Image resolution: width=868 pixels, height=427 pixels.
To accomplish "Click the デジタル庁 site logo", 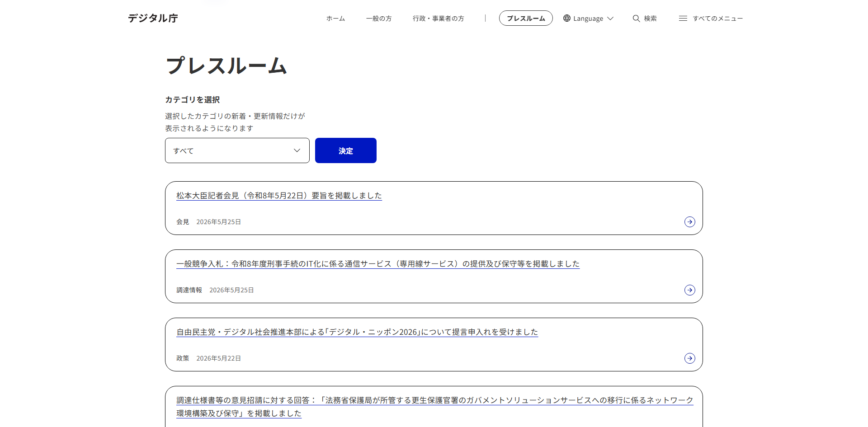I will pos(153,18).
